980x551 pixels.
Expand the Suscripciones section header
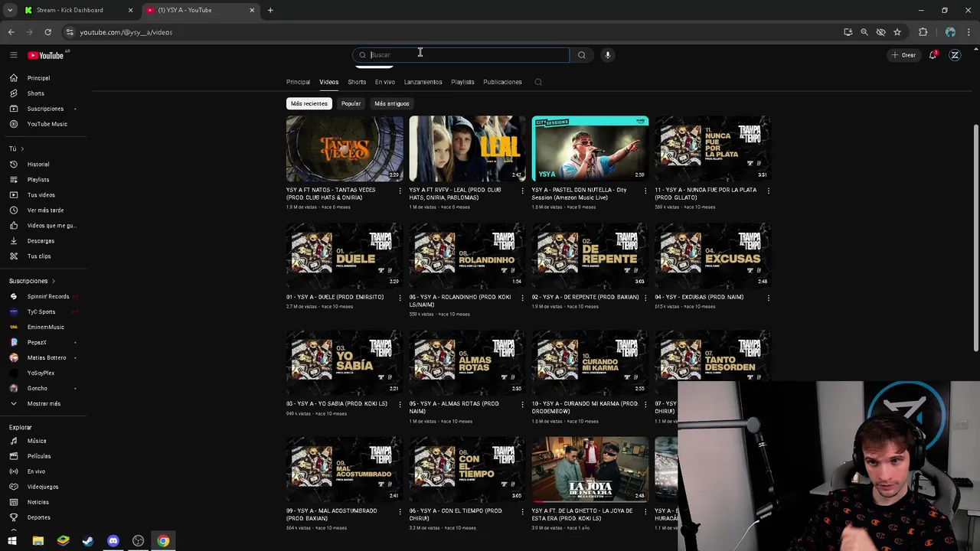pyautogui.click(x=32, y=281)
